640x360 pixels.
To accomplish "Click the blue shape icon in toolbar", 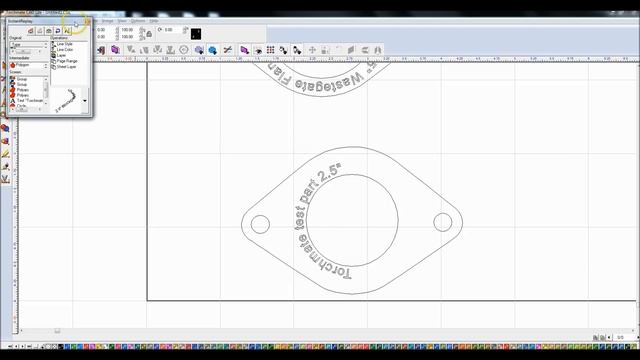I will pyautogui.click(x=212, y=50).
